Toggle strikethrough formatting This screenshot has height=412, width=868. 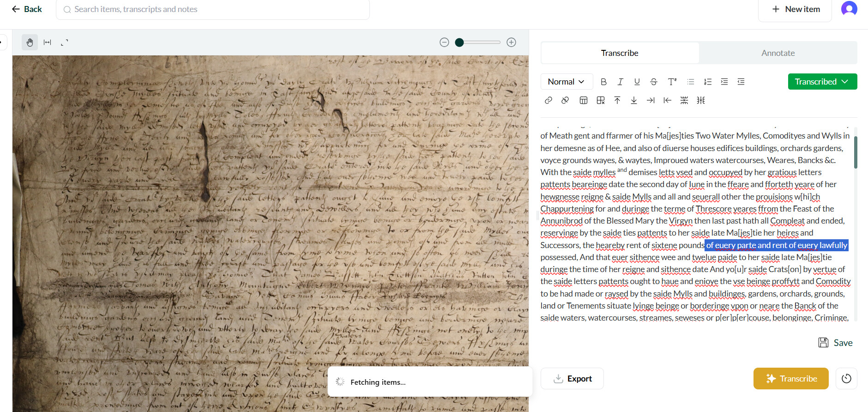(x=654, y=82)
